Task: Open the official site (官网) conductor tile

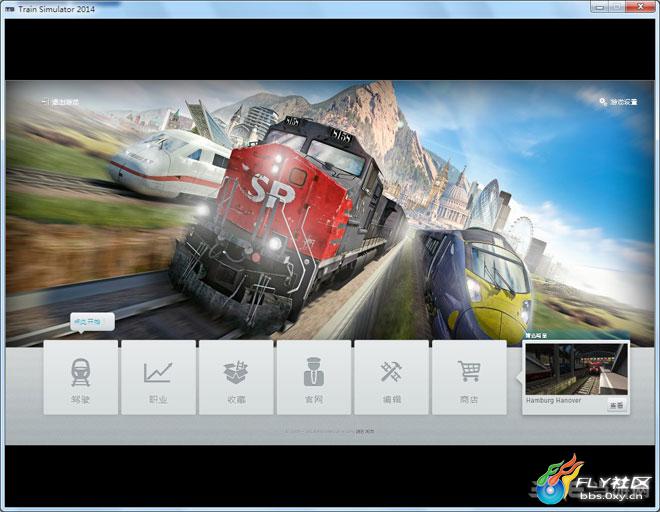Action: pyautogui.click(x=314, y=377)
